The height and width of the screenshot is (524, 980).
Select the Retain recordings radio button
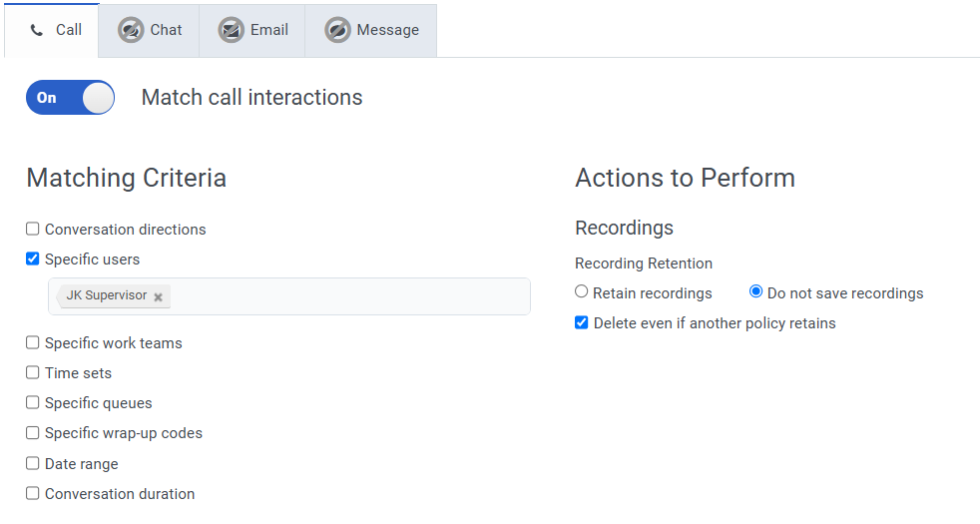[x=582, y=292]
